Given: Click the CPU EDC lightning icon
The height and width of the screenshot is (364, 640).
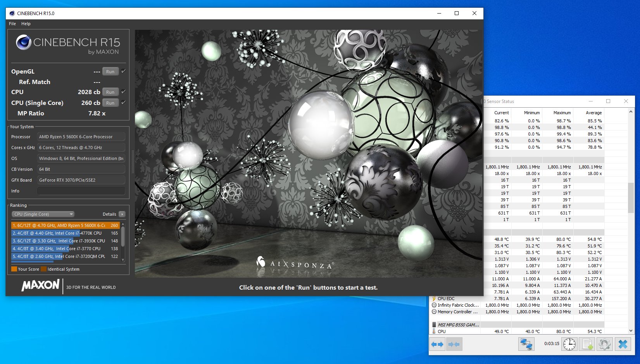Looking at the screenshot, I should 434,299.
